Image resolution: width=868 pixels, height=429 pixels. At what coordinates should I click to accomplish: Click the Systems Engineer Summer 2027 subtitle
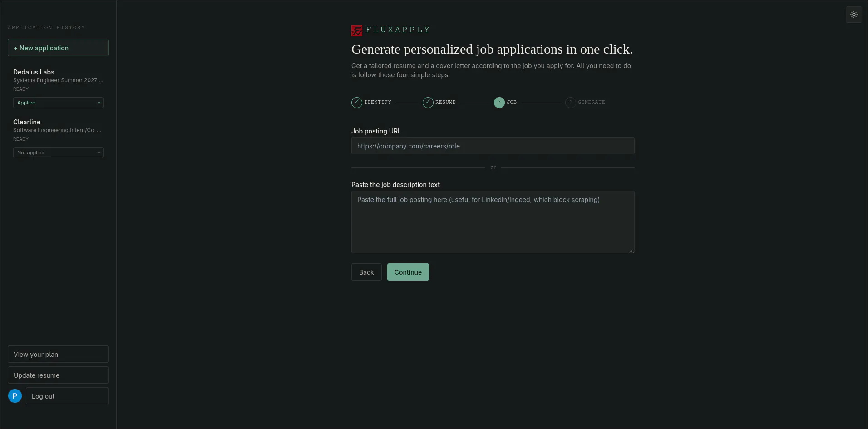(x=58, y=80)
